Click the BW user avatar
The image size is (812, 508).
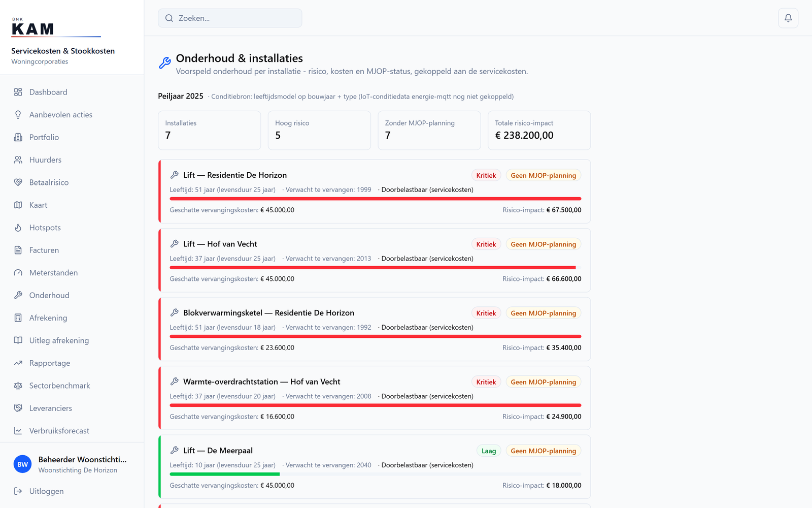[x=22, y=464]
